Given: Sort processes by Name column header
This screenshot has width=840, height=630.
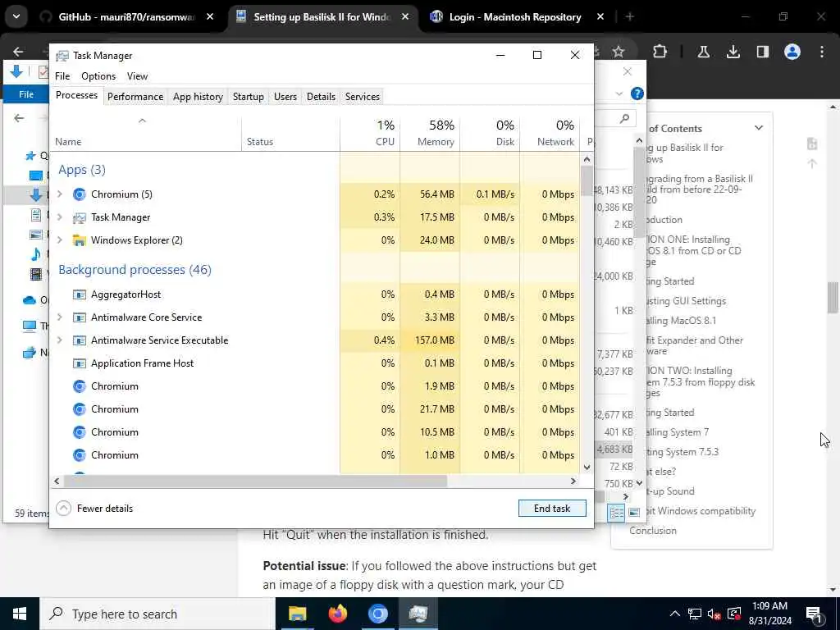Looking at the screenshot, I should coord(145,134).
